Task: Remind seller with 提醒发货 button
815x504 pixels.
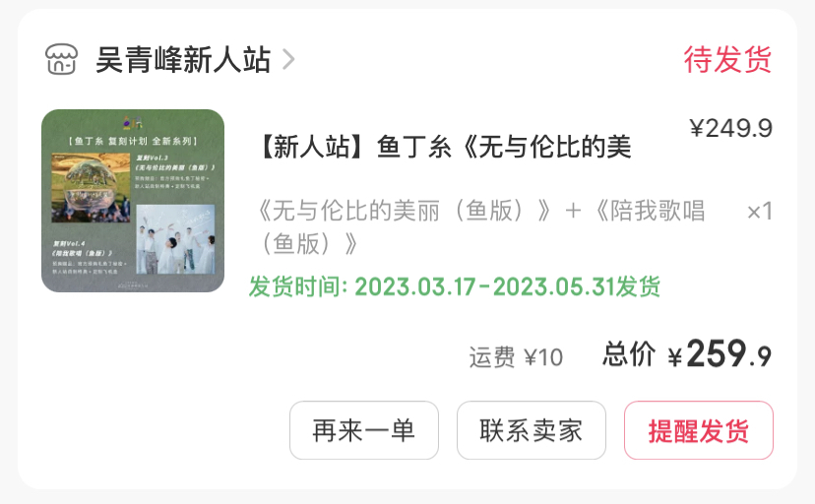Action: pos(699,430)
